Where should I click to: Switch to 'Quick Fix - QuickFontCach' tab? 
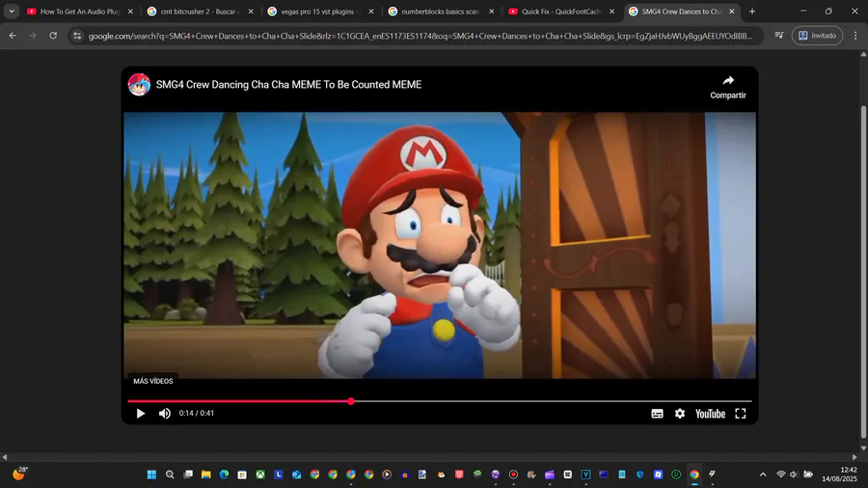(x=555, y=11)
